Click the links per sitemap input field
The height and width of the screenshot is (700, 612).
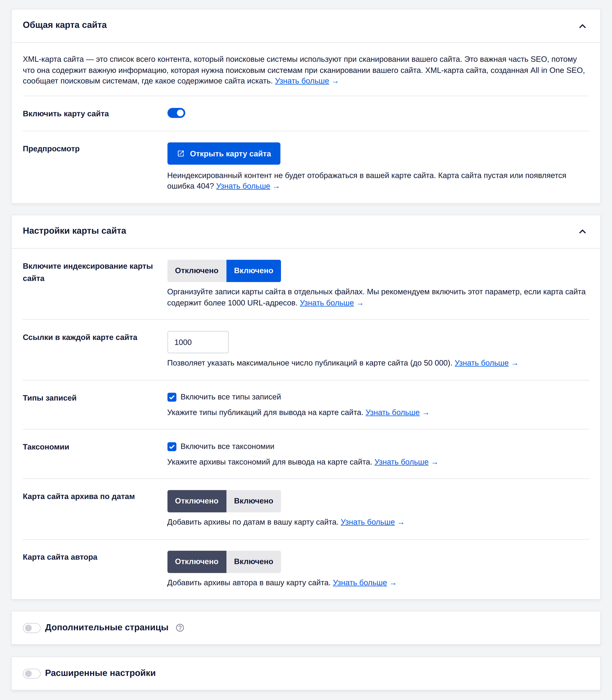pos(198,342)
